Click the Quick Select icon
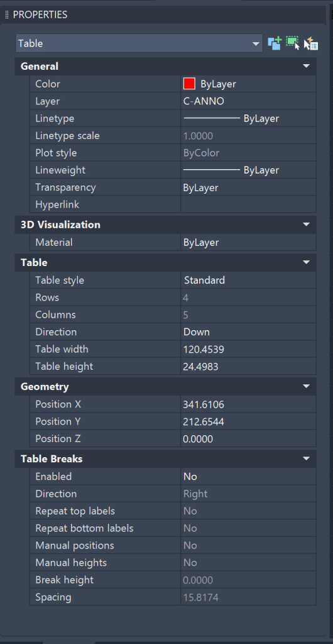333x644 pixels. 311,43
